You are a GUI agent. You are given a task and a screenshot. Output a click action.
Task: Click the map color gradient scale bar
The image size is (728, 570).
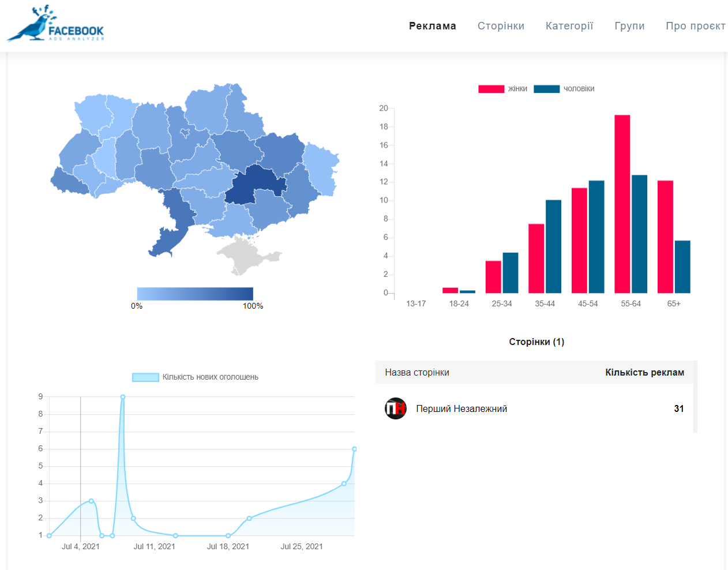[x=195, y=294]
